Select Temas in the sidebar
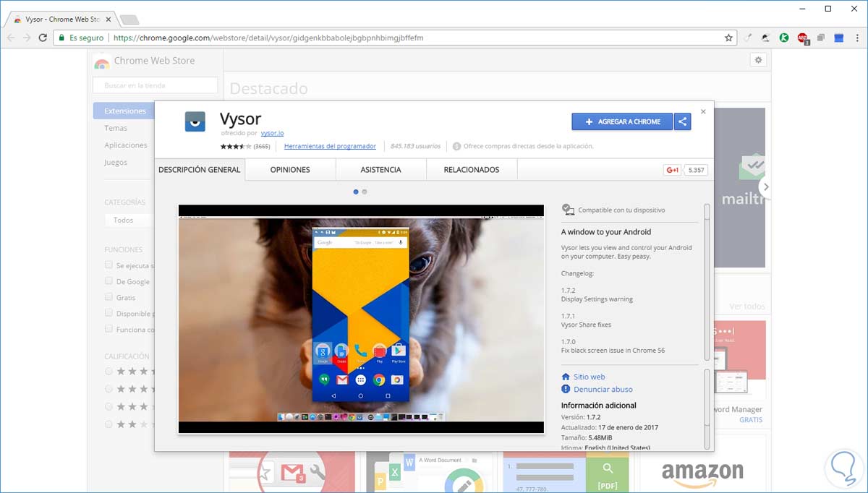The image size is (868, 493). 116,128
